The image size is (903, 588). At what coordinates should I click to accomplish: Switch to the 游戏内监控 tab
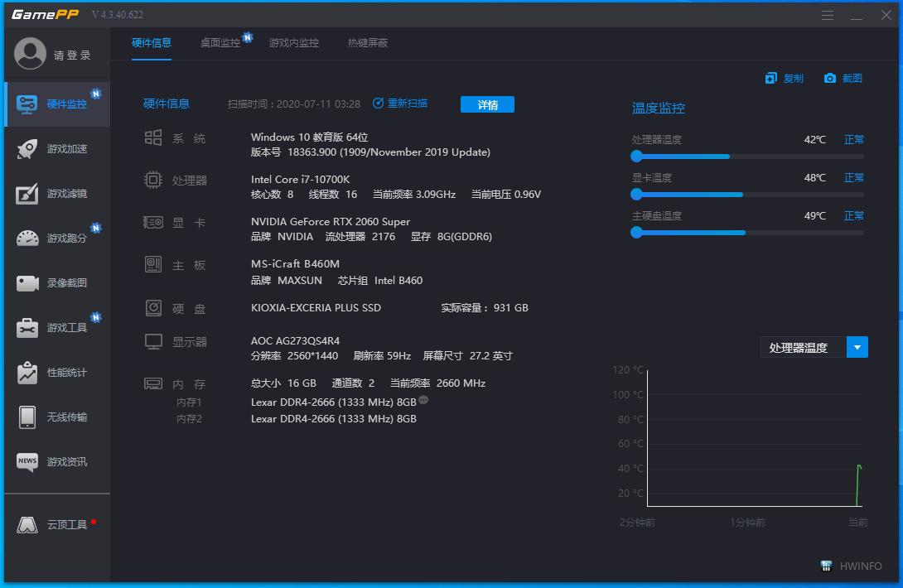pos(293,43)
